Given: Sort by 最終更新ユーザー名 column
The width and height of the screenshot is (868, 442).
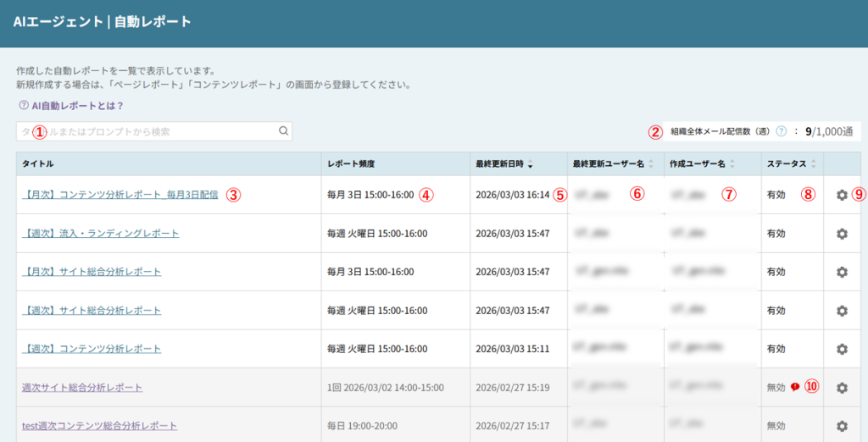Looking at the screenshot, I should point(650,163).
